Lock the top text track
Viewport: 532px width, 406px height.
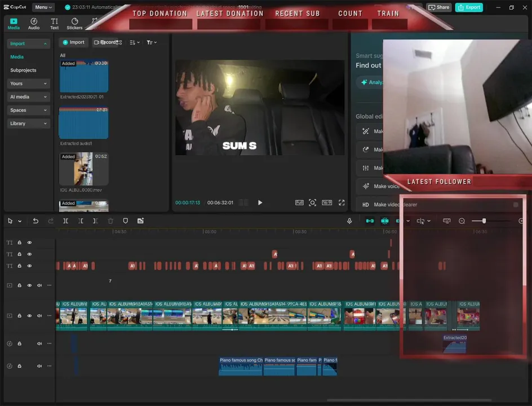click(x=19, y=242)
